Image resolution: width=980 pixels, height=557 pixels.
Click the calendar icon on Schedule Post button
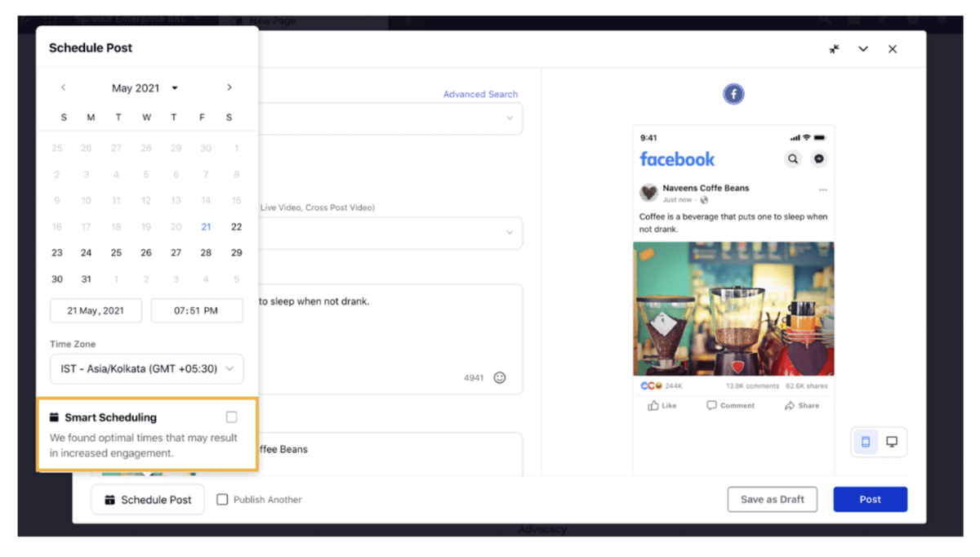click(110, 500)
